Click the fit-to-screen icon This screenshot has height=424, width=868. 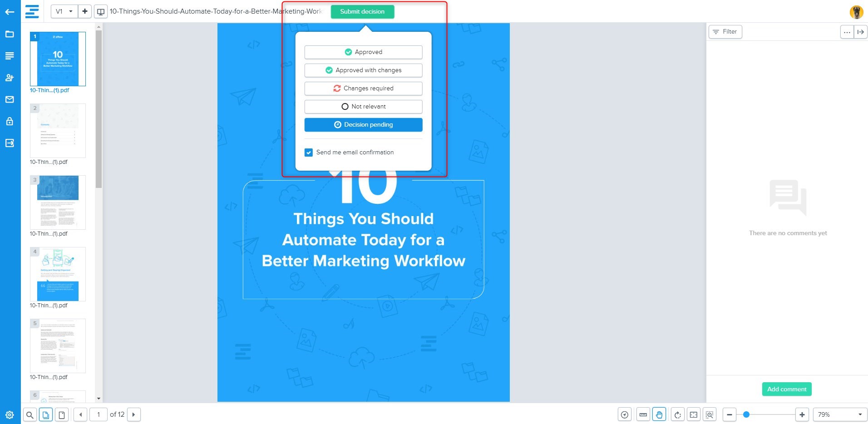point(693,414)
